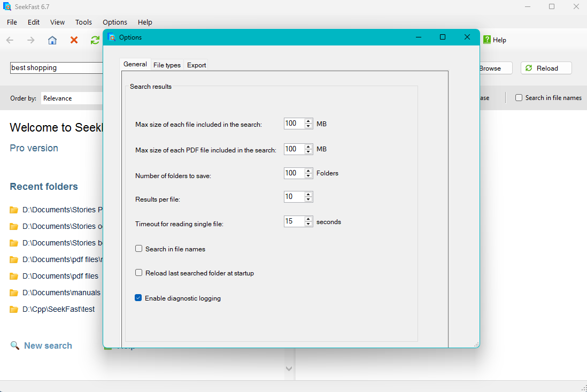Image resolution: width=587 pixels, height=392 pixels.
Task: Enable Search in file names in Options
Action: [x=138, y=249]
